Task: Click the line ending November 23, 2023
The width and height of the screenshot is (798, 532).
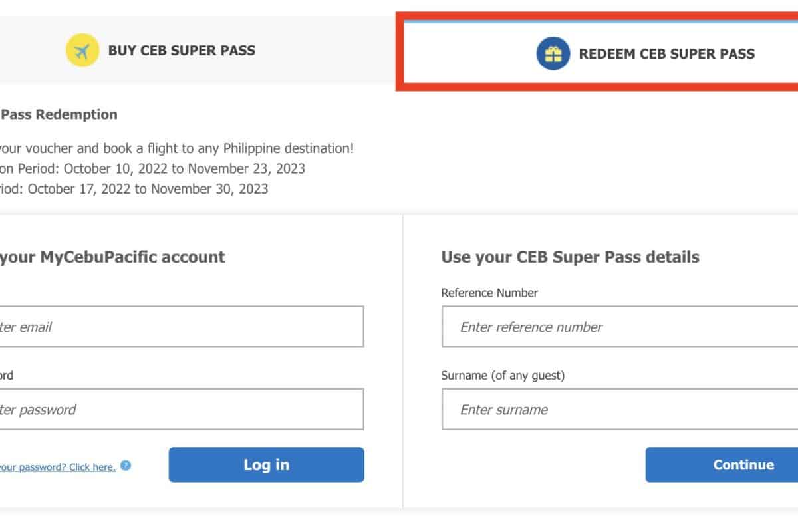Action: tap(152, 168)
